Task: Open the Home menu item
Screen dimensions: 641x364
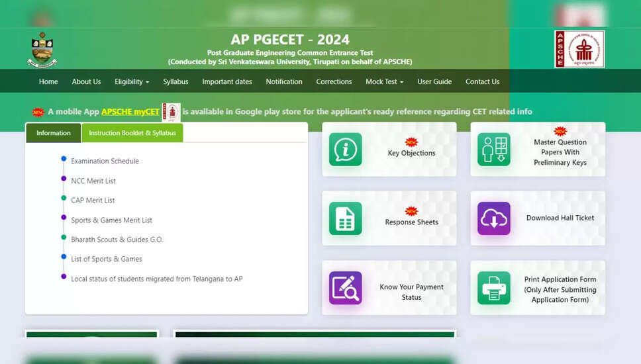Action: tap(48, 81)
